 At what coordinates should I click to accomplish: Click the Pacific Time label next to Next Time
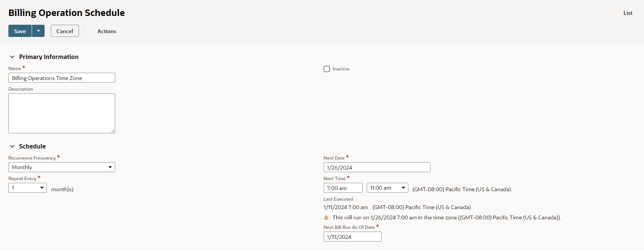[x=462, y=189]
